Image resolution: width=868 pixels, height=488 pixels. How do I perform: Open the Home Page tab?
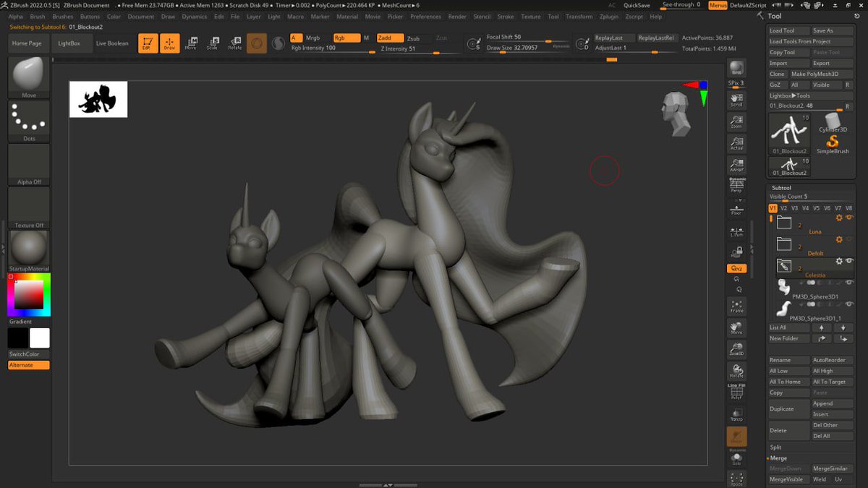point(27,43)
